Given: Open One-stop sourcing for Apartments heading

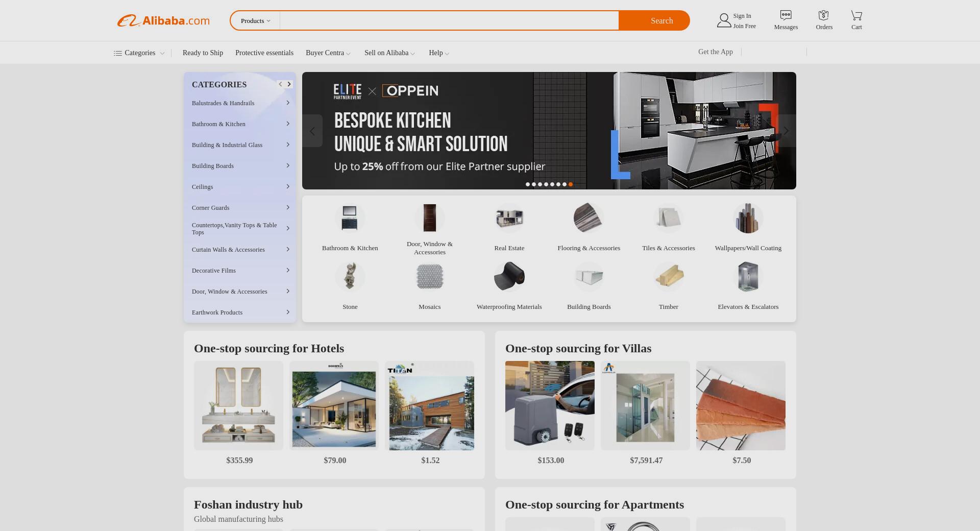Looking at the screenshot, I should [595, 505].
